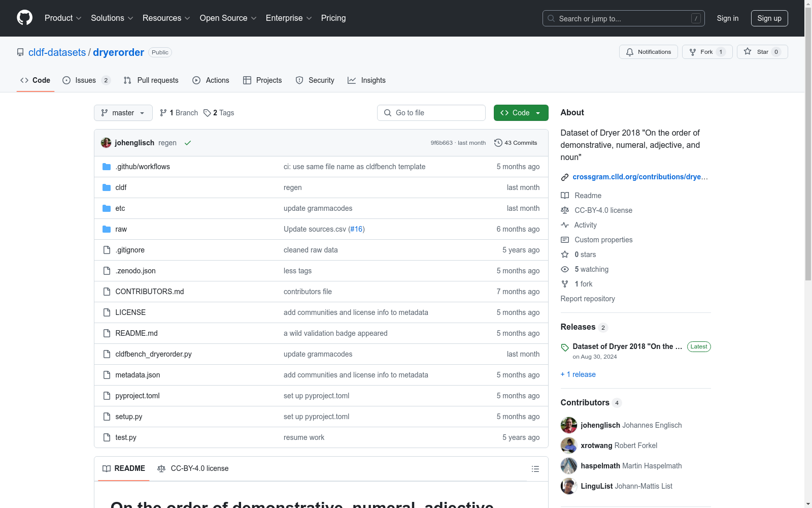Click the Sign up button
The width and height of the screenshot is (812, 508).
click(769, 18)
